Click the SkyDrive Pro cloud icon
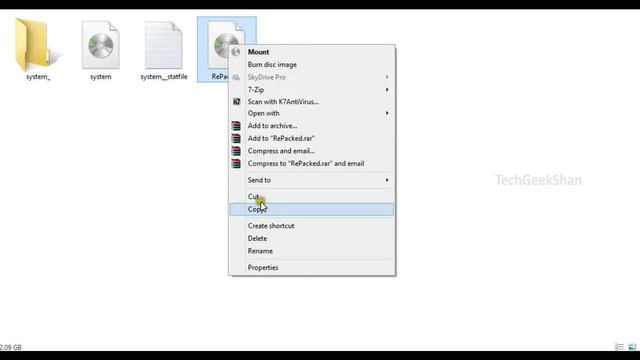This screenshot has width=640, height=360. [236, 77]
